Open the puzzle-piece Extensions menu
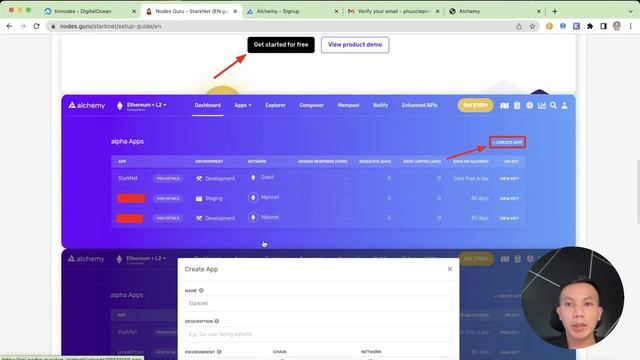Viewport: 640px width, 360px height. (590, 26)
